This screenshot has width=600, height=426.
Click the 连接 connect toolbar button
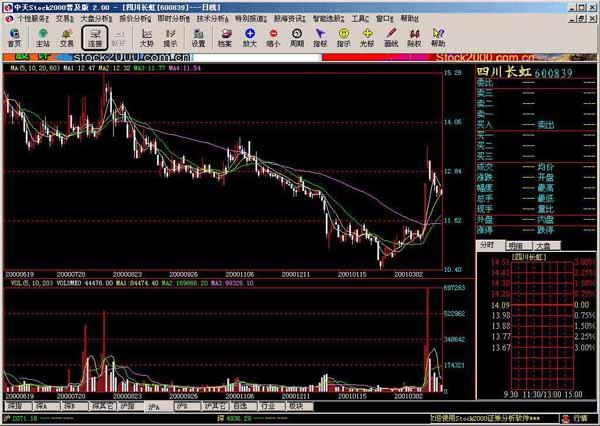click(95, 38)
